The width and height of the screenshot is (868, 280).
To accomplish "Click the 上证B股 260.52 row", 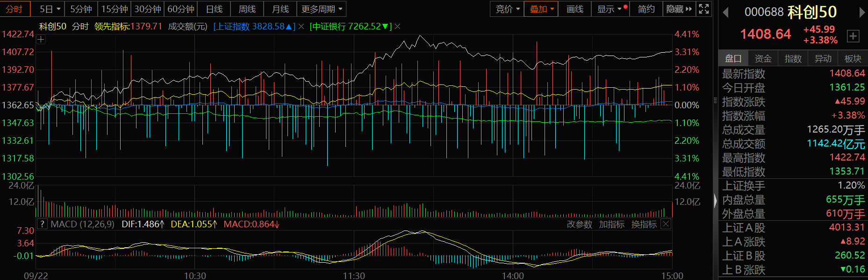I will point(793,256).
